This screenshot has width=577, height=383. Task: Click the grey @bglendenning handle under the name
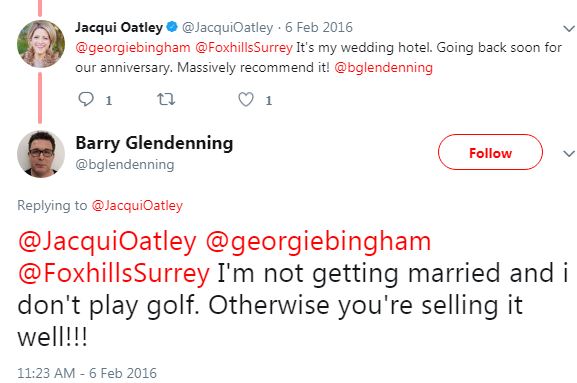[x=125, y=164]
